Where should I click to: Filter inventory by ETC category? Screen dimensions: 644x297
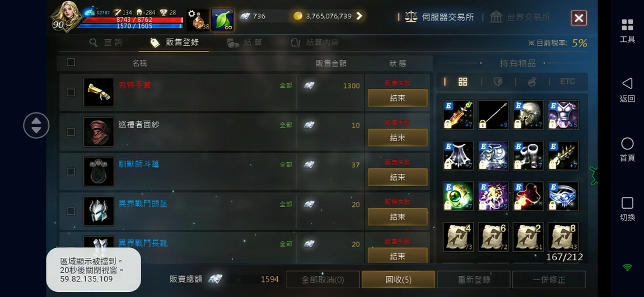(567, 82)
